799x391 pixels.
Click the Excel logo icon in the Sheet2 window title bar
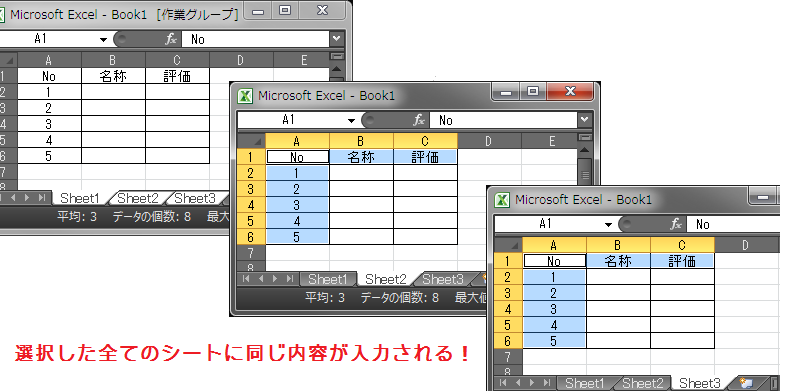tap(246, 96)
